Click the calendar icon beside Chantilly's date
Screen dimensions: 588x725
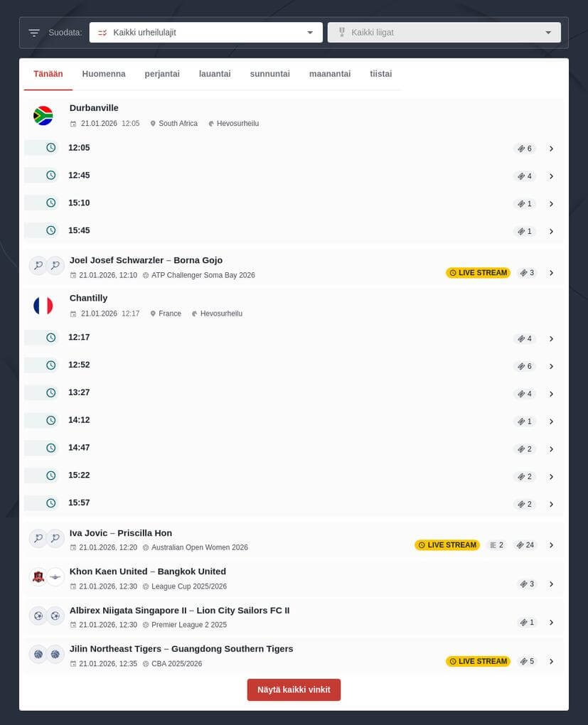[73, 313]
